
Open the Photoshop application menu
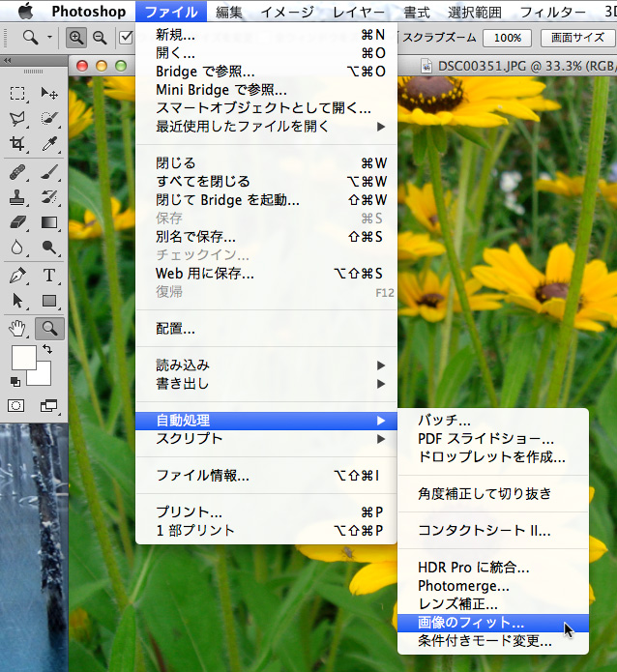[x=89, y=12]
